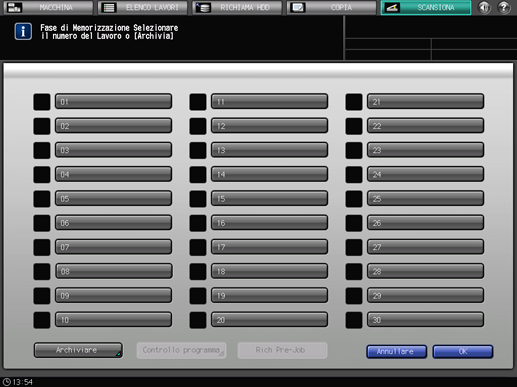Click Controllo programma button
Image resolution: width=517 pixels, height=387 pixels.
pos(181,350)
